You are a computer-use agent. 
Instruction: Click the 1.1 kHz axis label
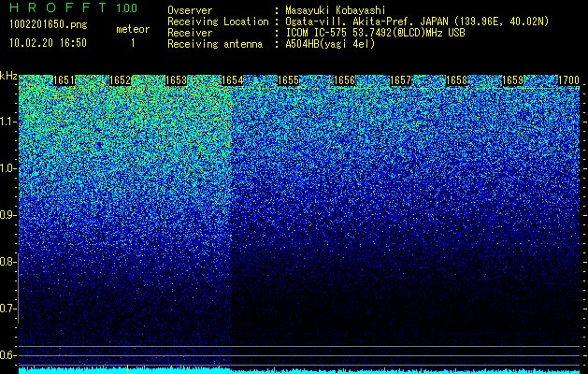click(7, 122)
